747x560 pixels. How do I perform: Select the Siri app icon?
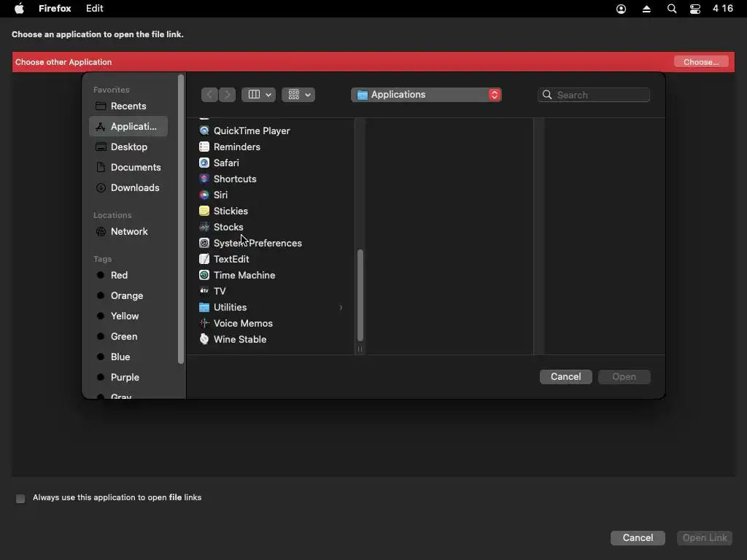tap(204, 195)
